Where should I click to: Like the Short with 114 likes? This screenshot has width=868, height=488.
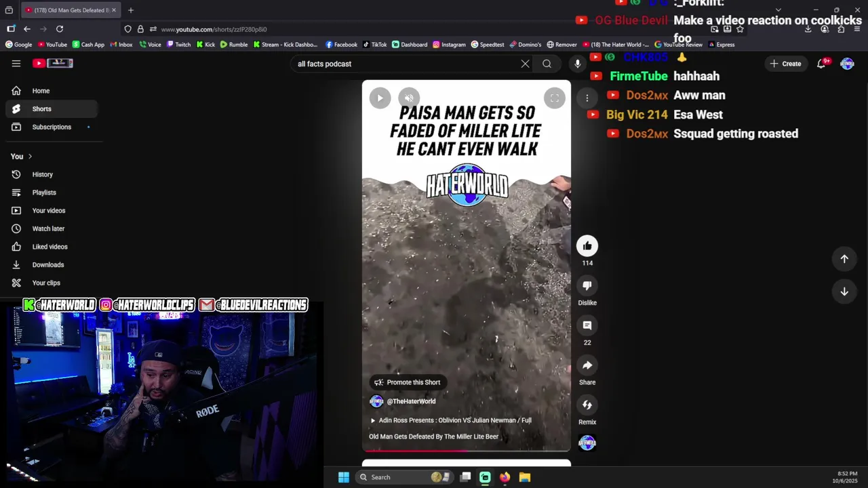(587, 245)
